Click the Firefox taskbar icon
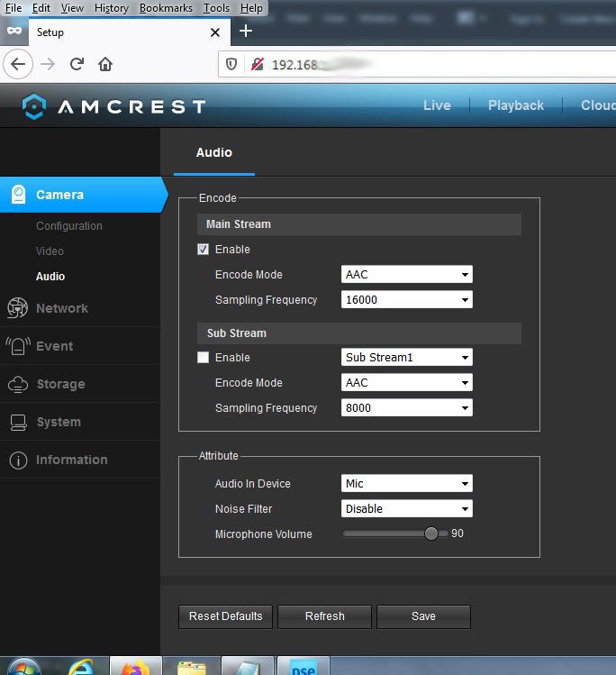The image size is (616, 675). click(136, 666)
